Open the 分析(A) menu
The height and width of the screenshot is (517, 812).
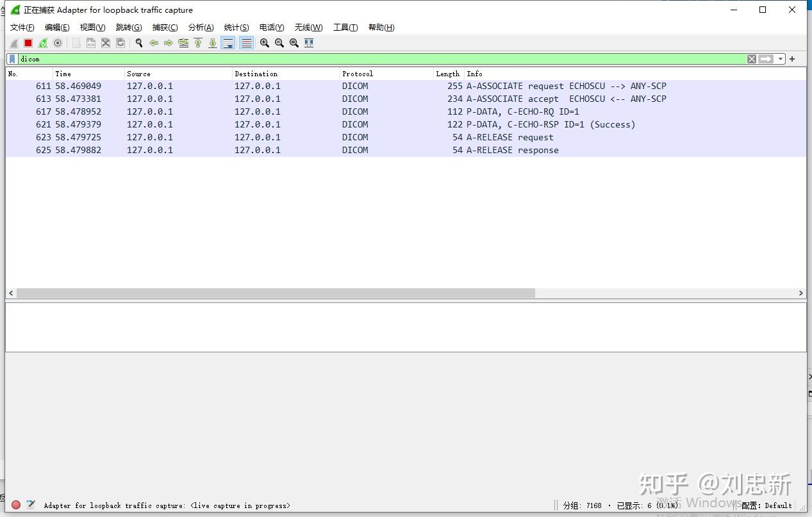click(x=201, y=28)
